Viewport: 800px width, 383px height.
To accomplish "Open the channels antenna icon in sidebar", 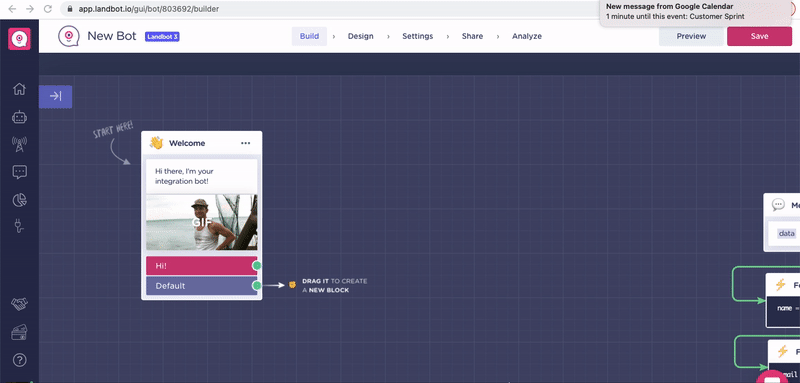I will (19, 145).
